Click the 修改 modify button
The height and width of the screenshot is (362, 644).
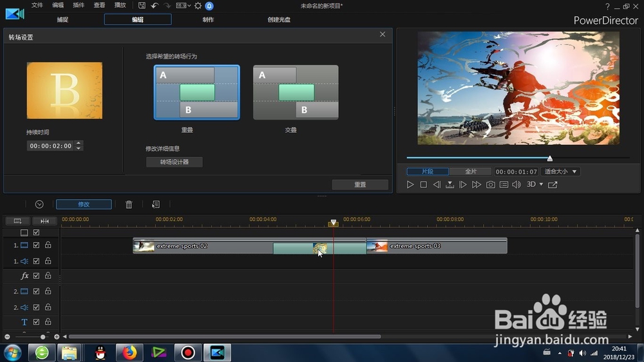[84, 204]
